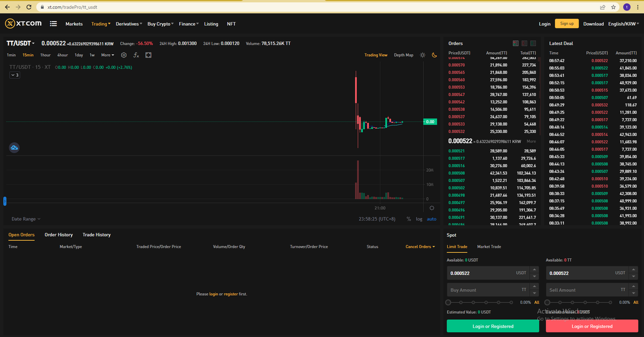Toggle log scale on chart

coord(419,219)
